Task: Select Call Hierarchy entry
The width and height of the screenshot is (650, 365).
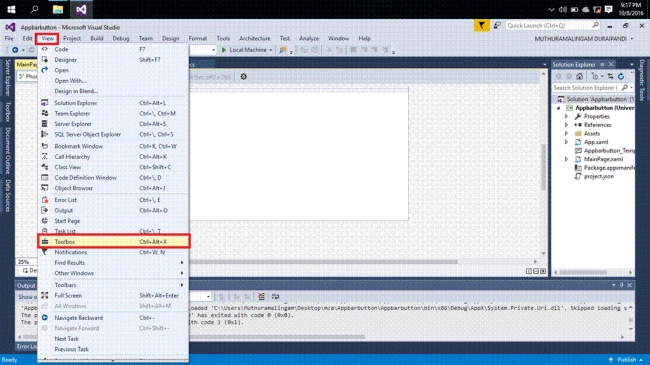Action: [x=114, y=157]
